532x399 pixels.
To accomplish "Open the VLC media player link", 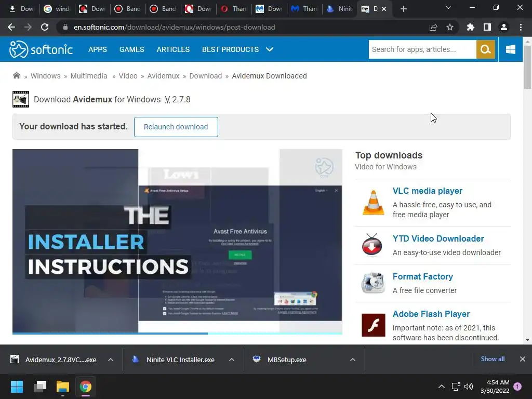I will (428, 191).
